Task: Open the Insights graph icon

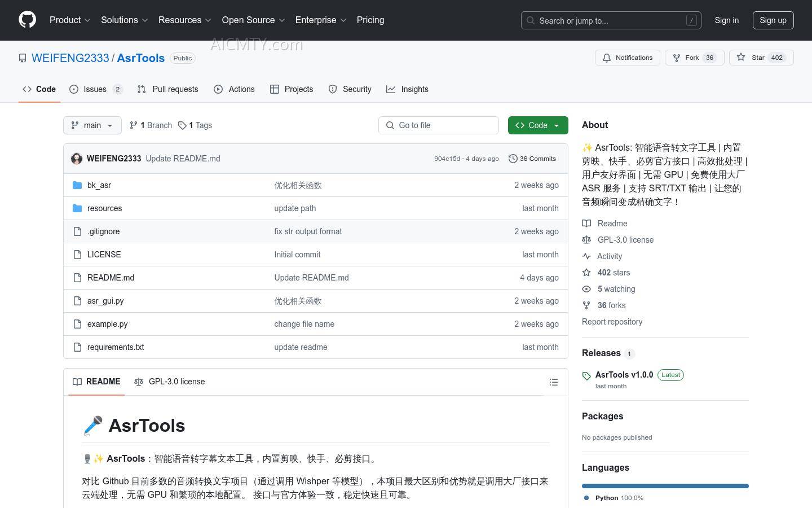Action: 391,89
